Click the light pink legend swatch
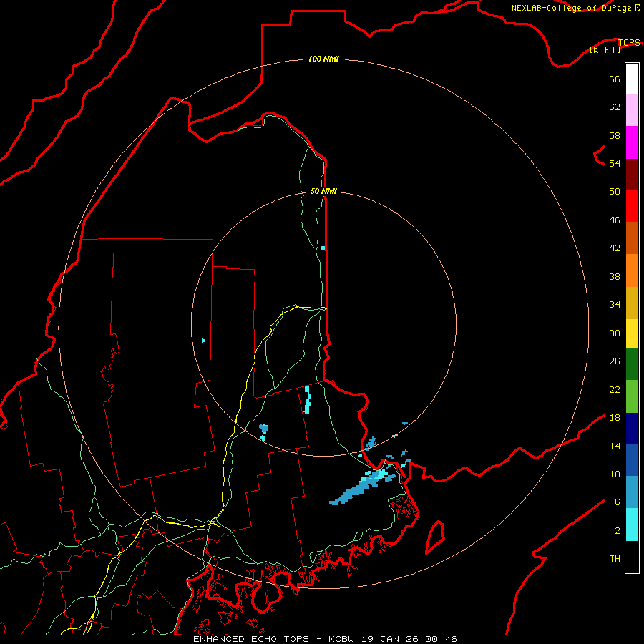The image size is (644, 644). click(x=632, y=109)
